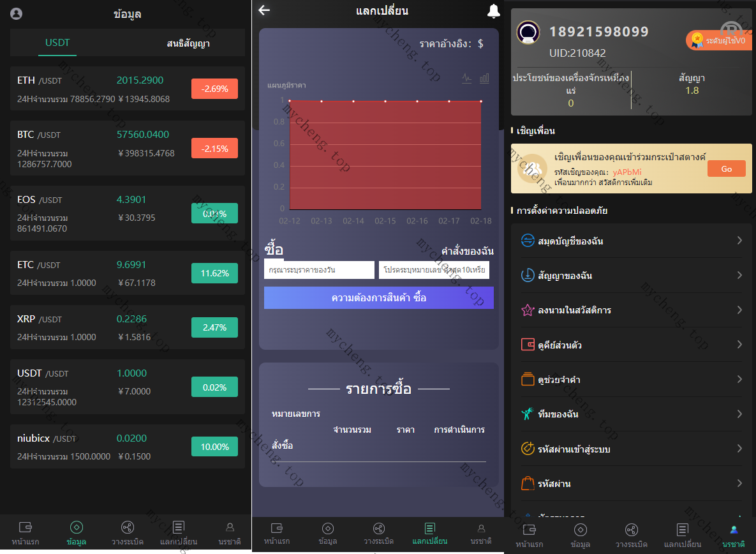Go back using the arrow in exchange header
Viewport: 756px width, 554px height.
click(264, 10)
